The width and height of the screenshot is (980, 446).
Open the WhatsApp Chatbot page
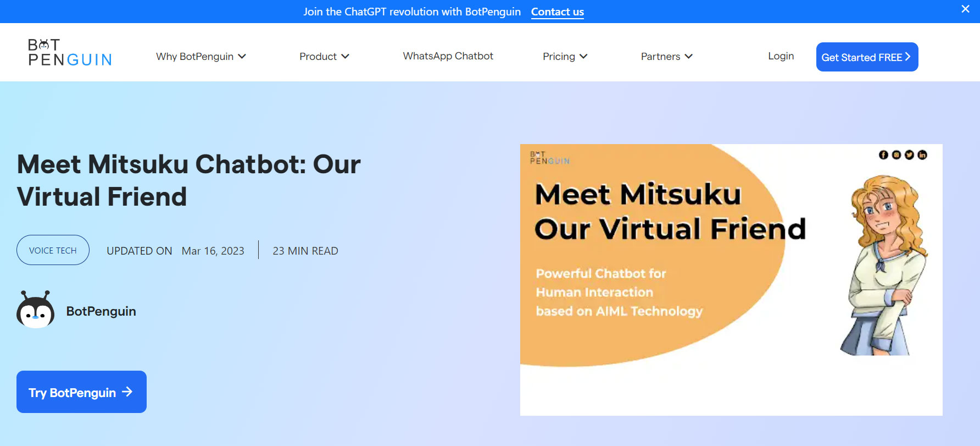(x=448, y=56)
